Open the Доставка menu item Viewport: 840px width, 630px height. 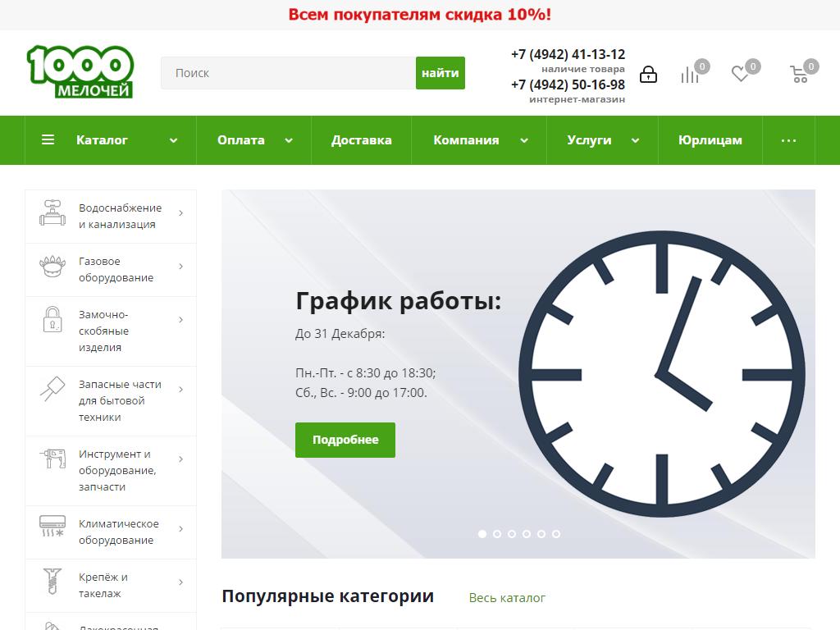[x=361, y=140]
